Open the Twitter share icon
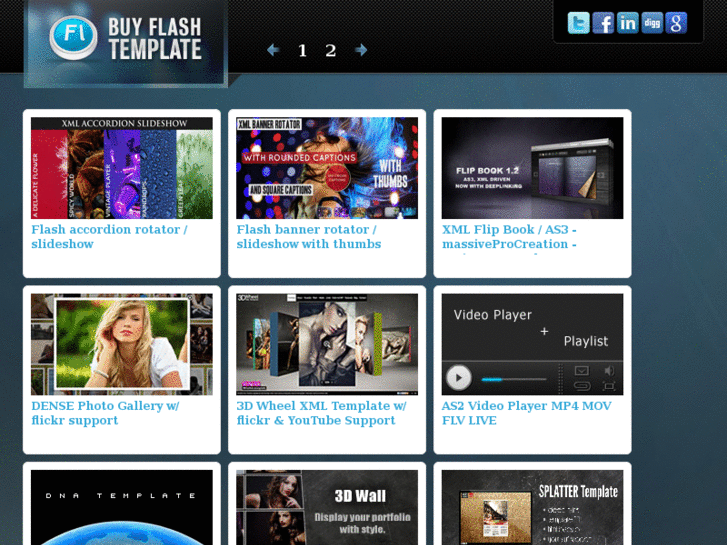Image resolution: width=727 pixels, height=545 pixels. tap(578, 23)
